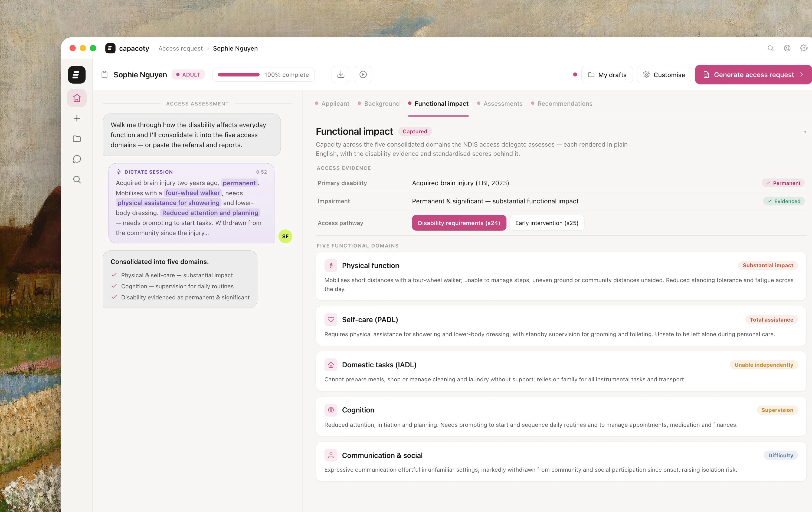Open the Recommendations tab
This screenshot has width=812, height=512.
(x=561, y=104)
